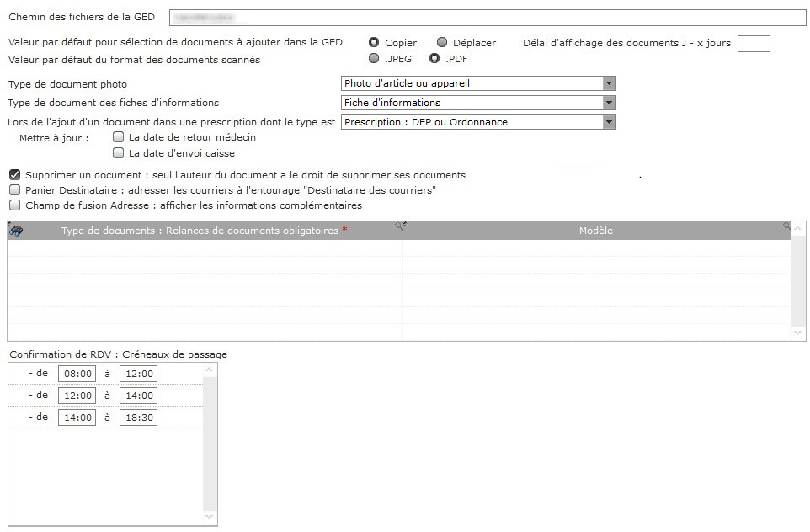Edit the third slot start time 14:00

(77, 418)
